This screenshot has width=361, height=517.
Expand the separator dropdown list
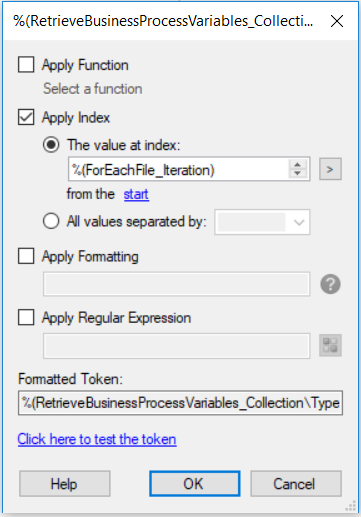tap(262, 222)
